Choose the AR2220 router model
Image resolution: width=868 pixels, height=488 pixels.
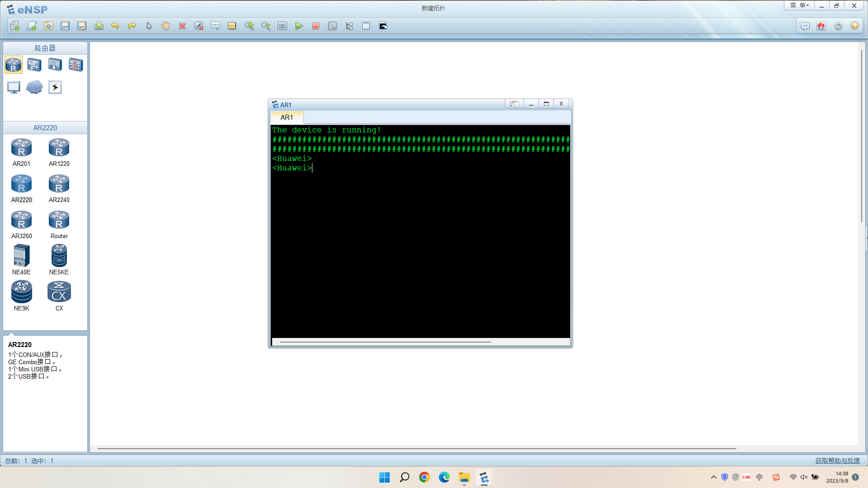(x=22, y=189)
